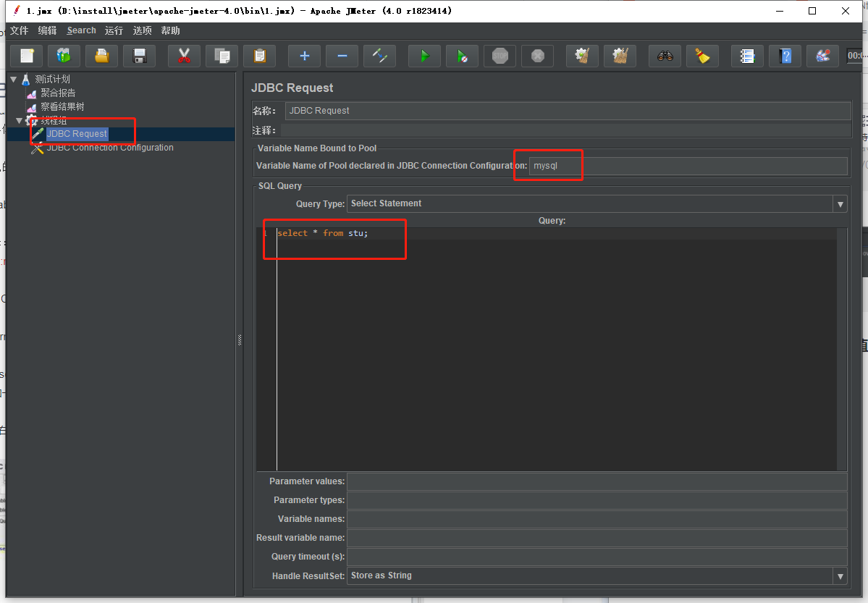Viewport: 868px width, 603px height.
Task: Open the 帮助 menu
Action: (171, 30)
